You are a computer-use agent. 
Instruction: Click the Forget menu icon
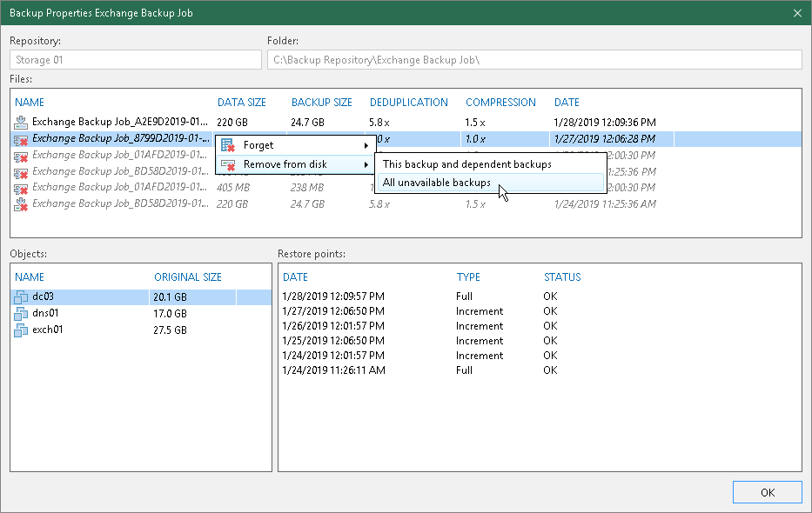point(228,145)
